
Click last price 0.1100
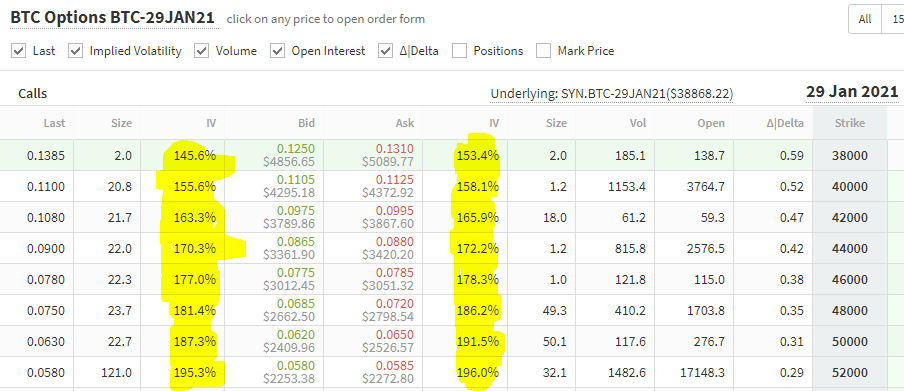point(46,186)
